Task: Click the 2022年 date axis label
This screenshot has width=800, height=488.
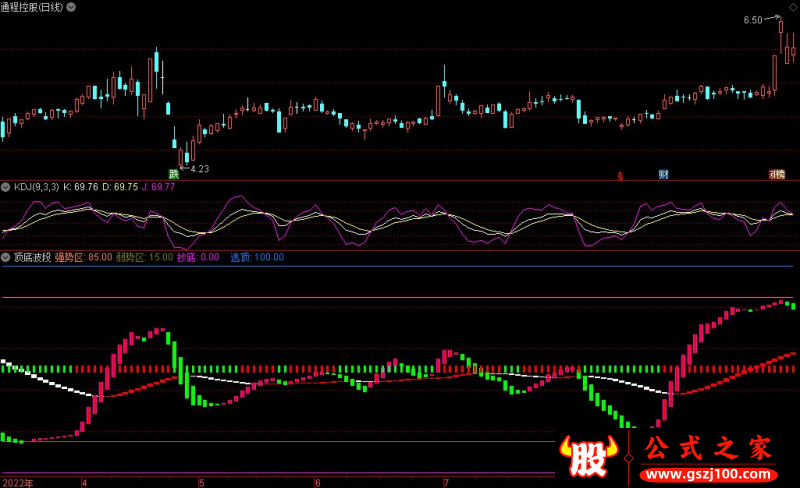Action: pos(18,481)
